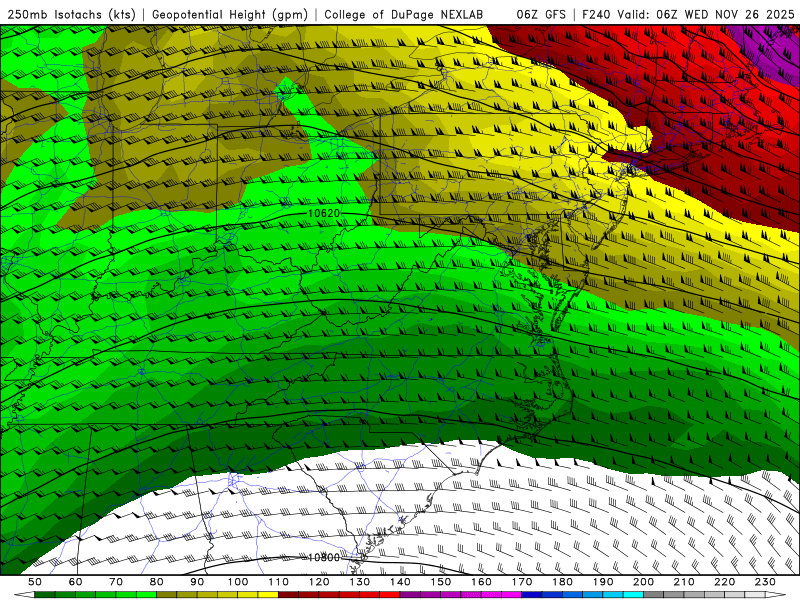Click the left arrow end of the color bar
Screen dimensions: 800x600
pos(24,595)
